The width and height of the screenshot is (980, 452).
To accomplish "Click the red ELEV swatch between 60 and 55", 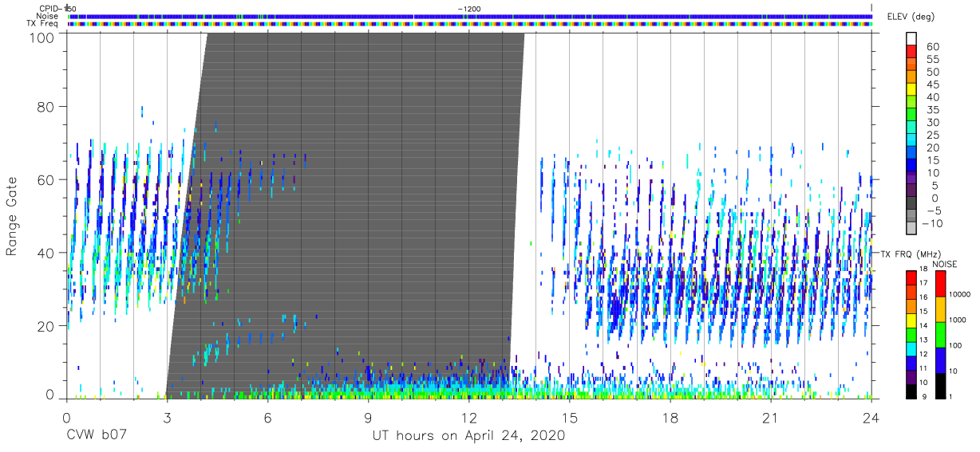I will 911,53.
